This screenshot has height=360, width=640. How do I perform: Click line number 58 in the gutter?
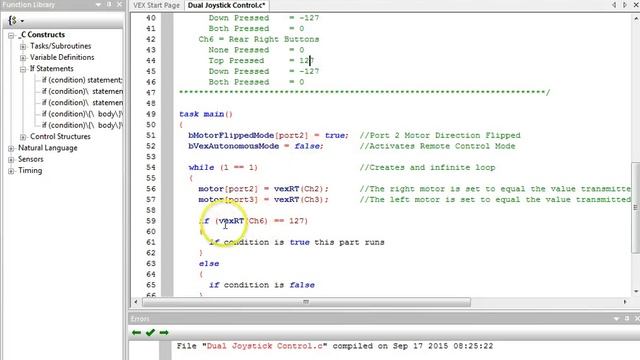[151, 210]
